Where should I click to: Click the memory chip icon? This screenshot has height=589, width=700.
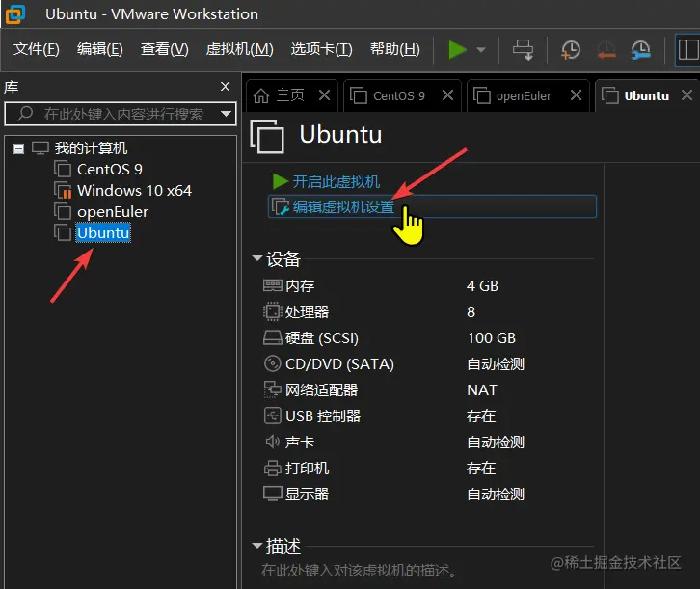(x=272, y=285)
